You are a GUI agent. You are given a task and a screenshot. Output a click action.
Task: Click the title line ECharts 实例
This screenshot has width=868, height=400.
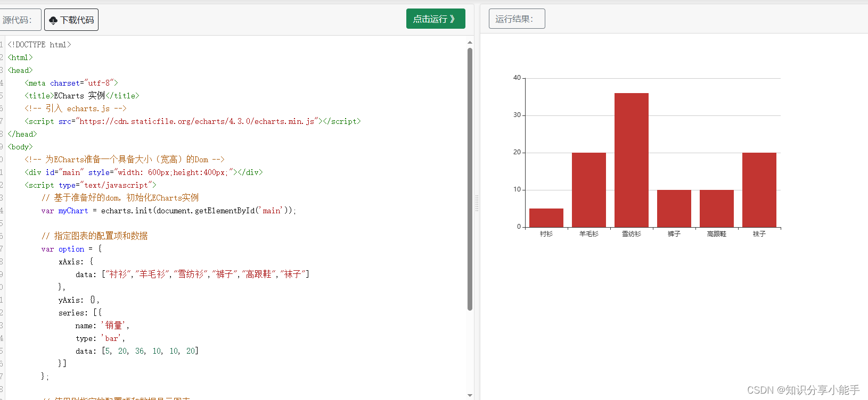coord(82,96)
